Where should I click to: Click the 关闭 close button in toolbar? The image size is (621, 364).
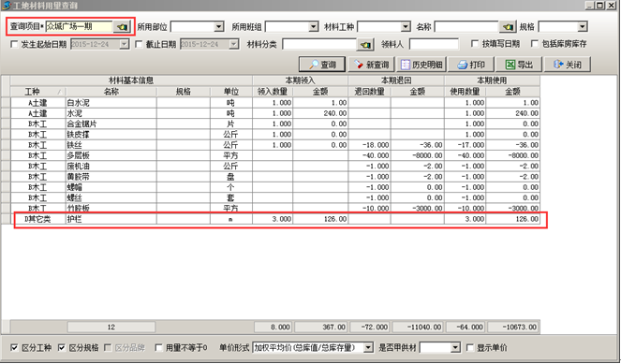[568, 65]
